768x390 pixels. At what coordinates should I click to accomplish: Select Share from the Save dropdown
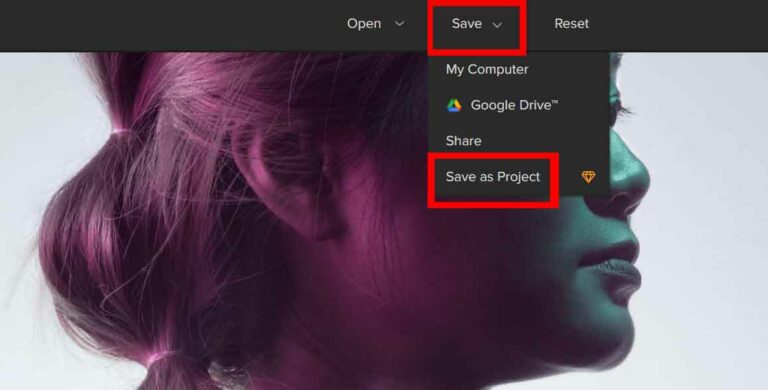[463, 141]
